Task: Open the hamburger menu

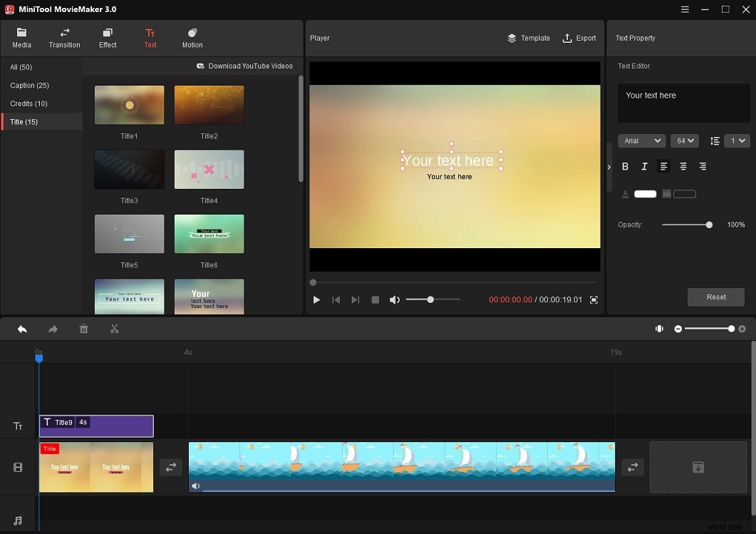Action: click(685, 9)
